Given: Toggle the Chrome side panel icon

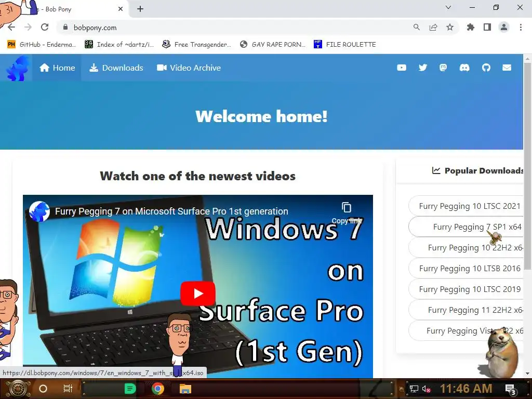Looking at the screenshot, I should (x=487, y=27).
